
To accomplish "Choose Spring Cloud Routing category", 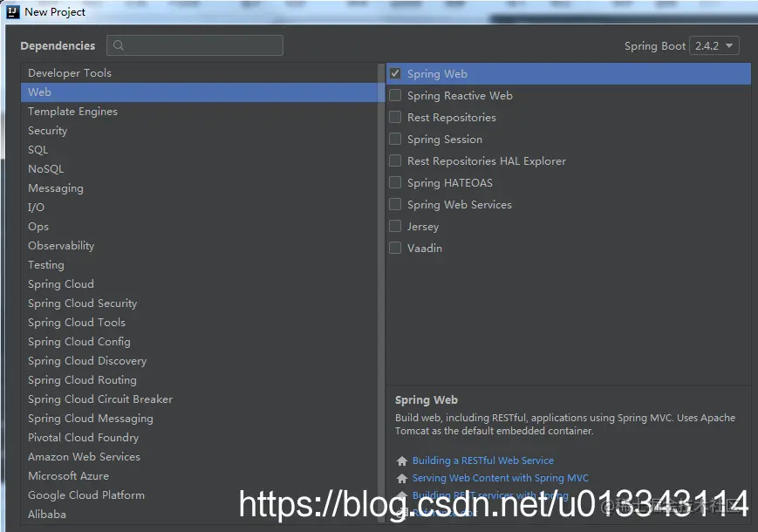I will click(x=200, y=379).
